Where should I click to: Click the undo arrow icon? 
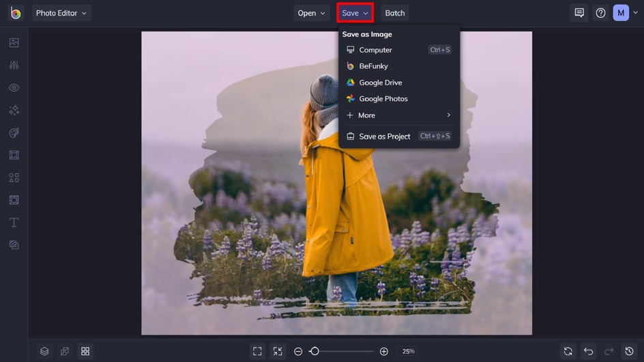coord(589,351)
